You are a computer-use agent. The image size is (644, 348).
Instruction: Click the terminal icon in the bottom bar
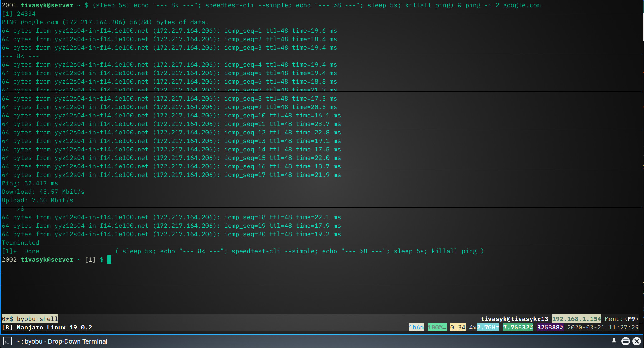click(8, 341)
